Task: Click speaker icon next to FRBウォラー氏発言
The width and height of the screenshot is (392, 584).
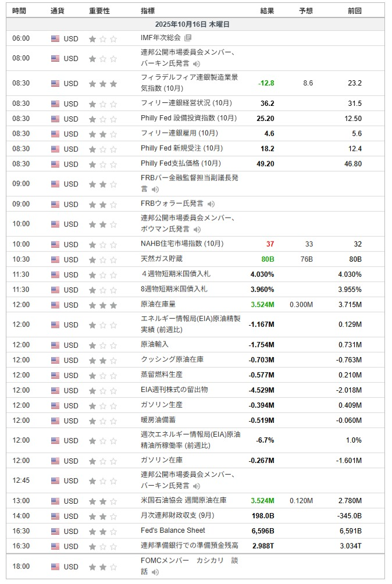Action: pos(211,204)
